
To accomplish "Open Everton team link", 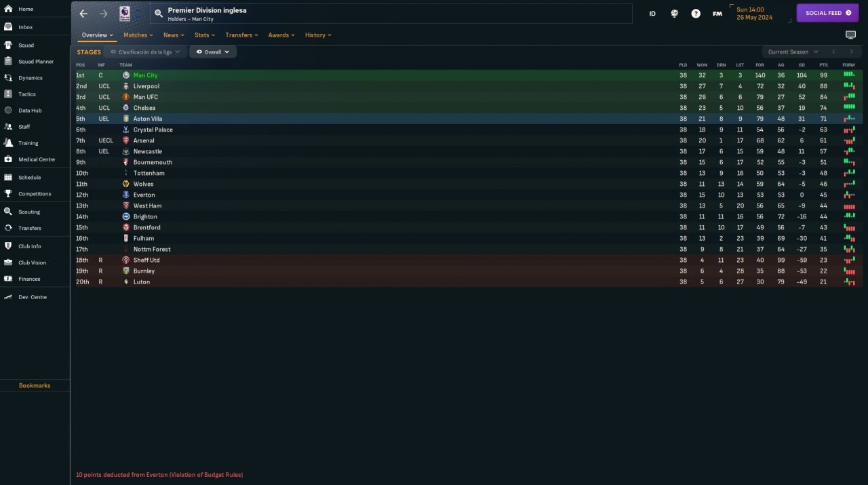I will pyautogui.click(x=144, y=195).
